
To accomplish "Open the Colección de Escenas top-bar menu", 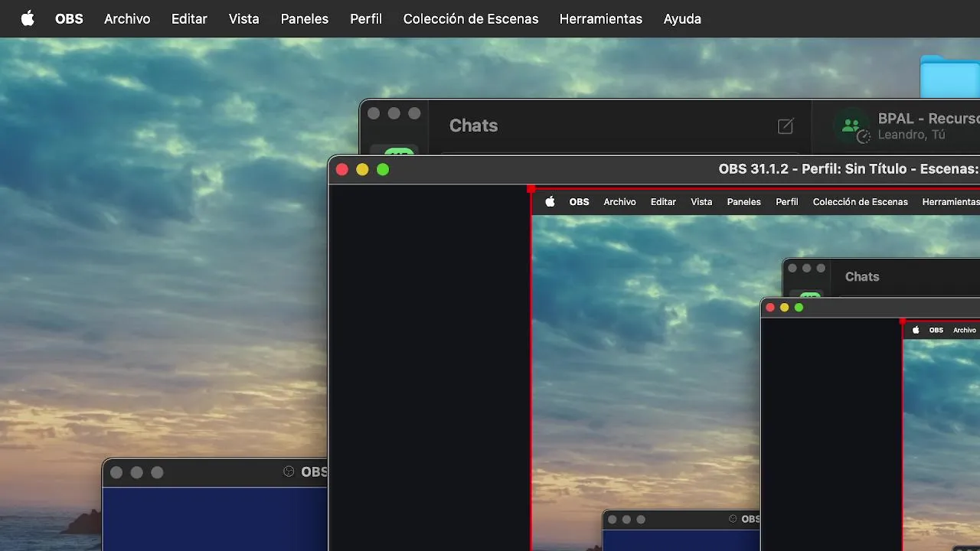I will point(471,18).
